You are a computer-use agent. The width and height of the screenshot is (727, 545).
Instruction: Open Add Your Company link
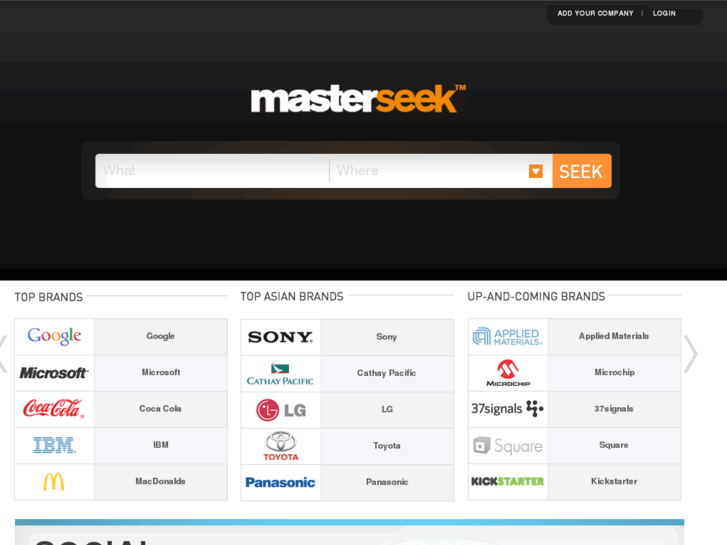595,13
